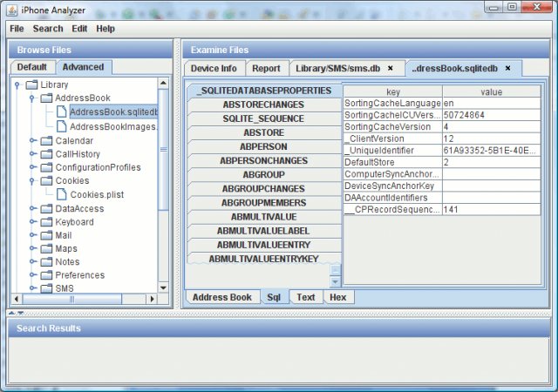This screenshot has height=392, width=558.
Task: Select the DefaultStore key cell
Action: tap(393, 162)
